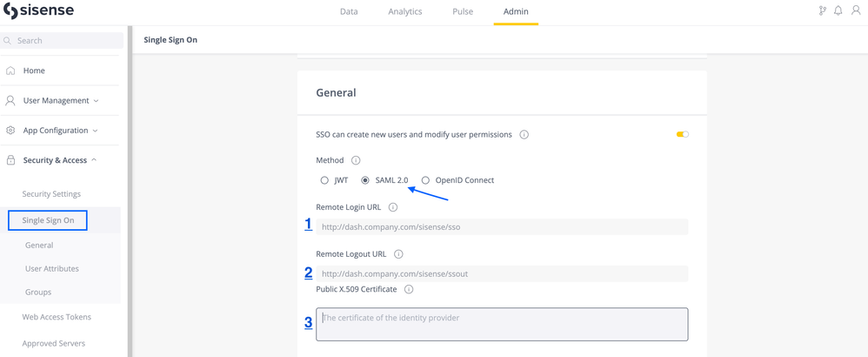Click the git branch icon in header
This screenshot has width=868, height=357.
822,11
